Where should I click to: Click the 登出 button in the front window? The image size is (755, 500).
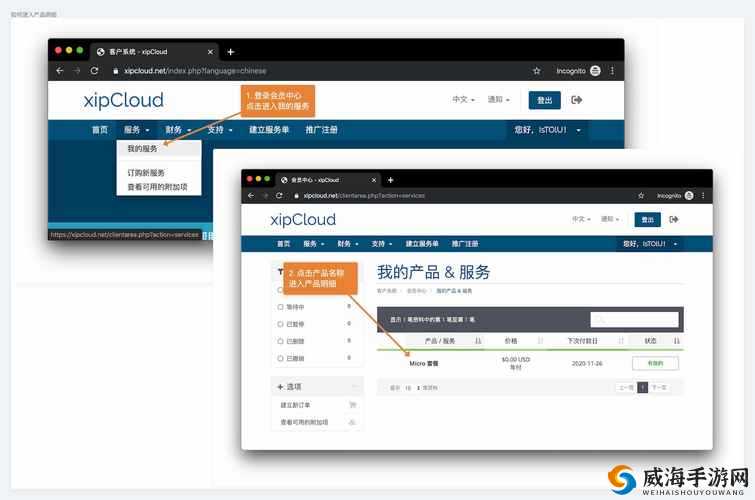click(x=648, y=220)
